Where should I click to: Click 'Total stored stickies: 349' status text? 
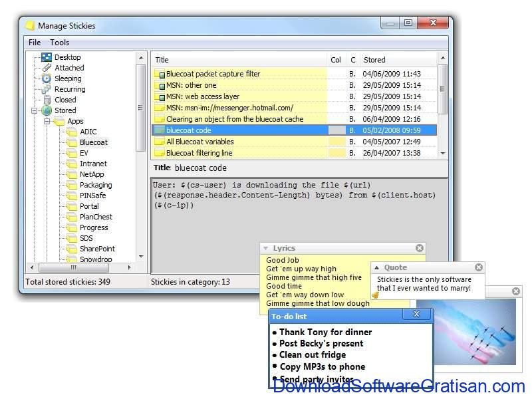68,281
